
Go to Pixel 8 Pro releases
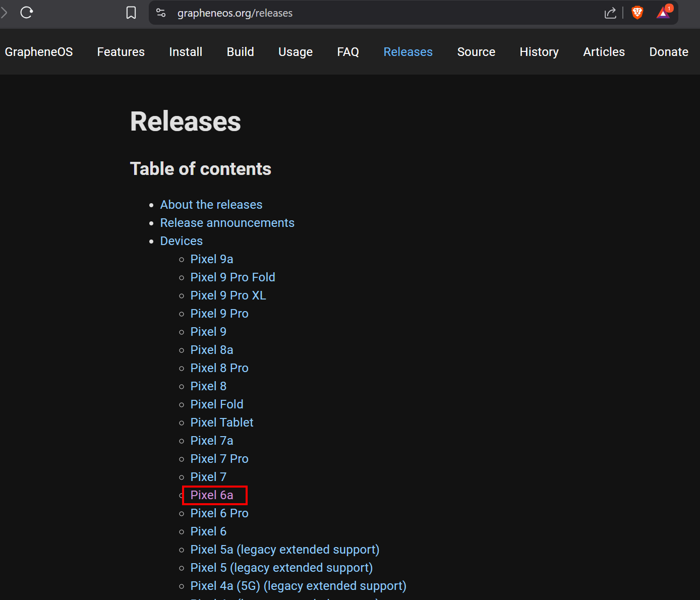(219, 368)
